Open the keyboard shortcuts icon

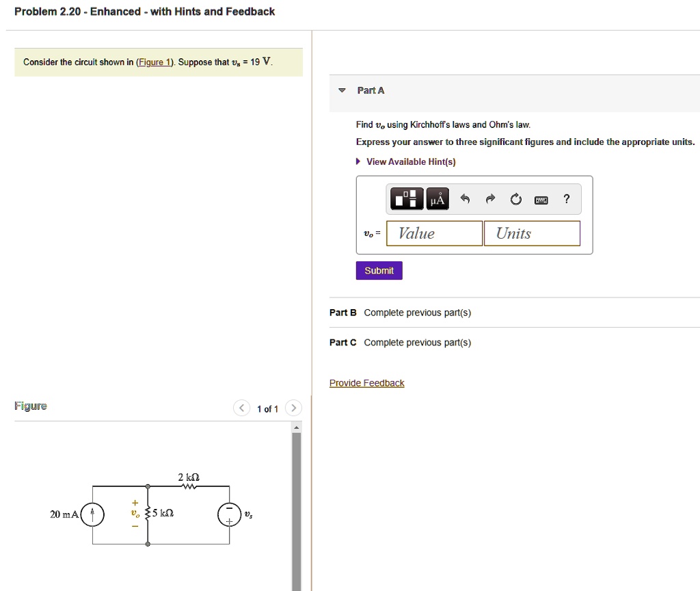point(541,198)
